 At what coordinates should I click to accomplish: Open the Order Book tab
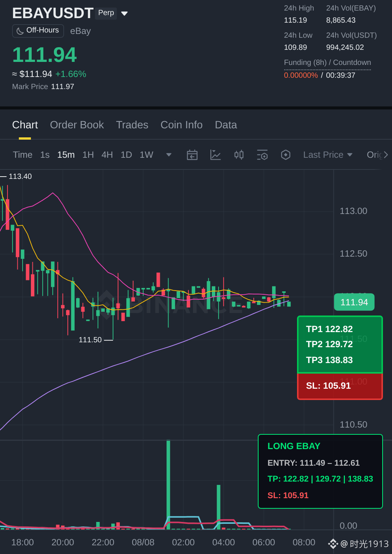(x=77, y=125)
